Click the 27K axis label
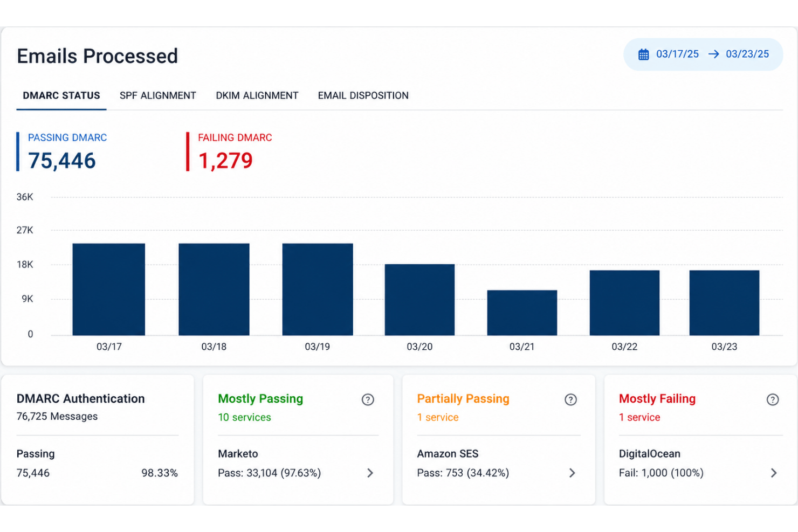This screenshot has width=798, height=532. pos(25,231)
